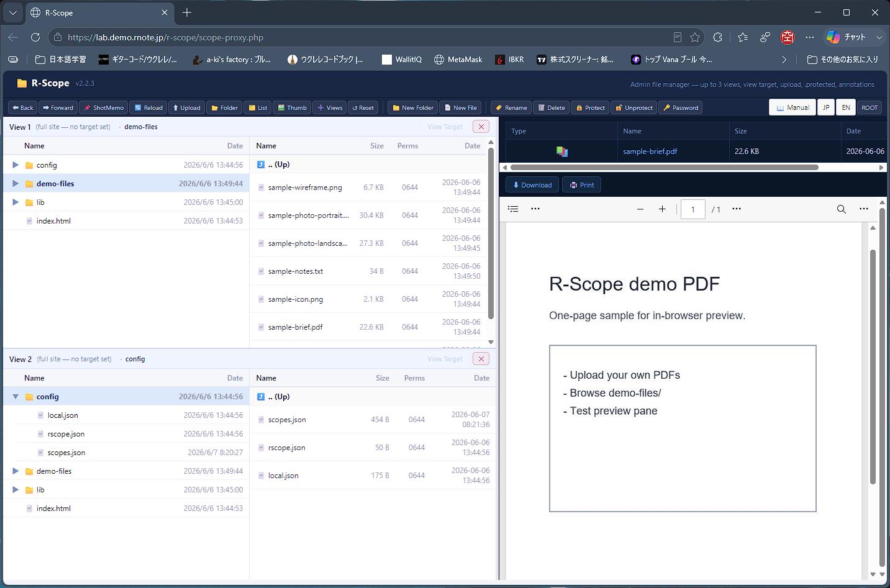This screenshot has height=588, width=890.
Task: Expand config folder in View 1 tree
Action: pyautogui.click(x=16, y=165)
